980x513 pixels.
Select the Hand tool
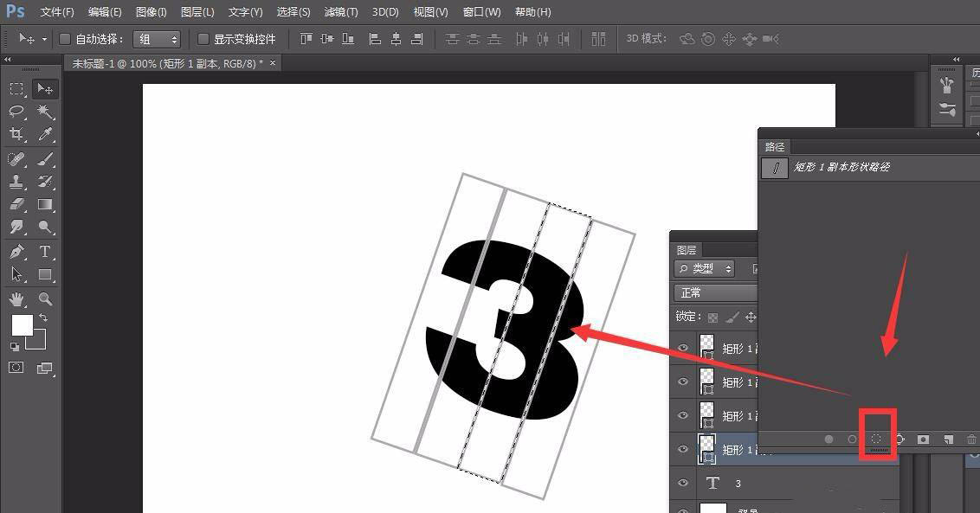pyautogui.click(x=16, y=298)
